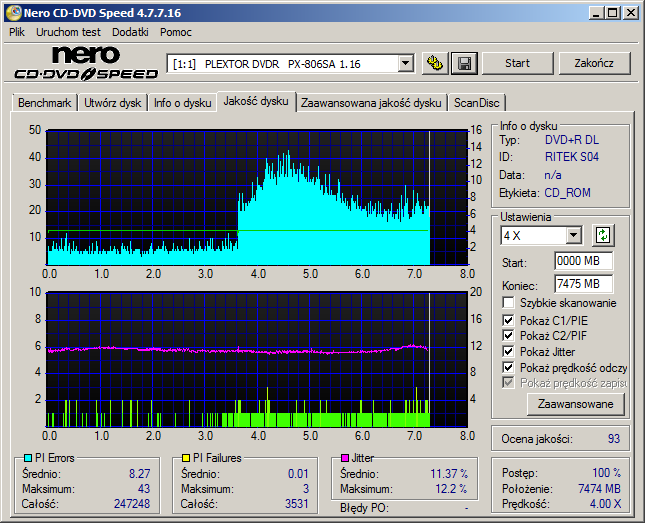
Task: Open the Zaawansowana jakość dysku tab
Action: 371,103
